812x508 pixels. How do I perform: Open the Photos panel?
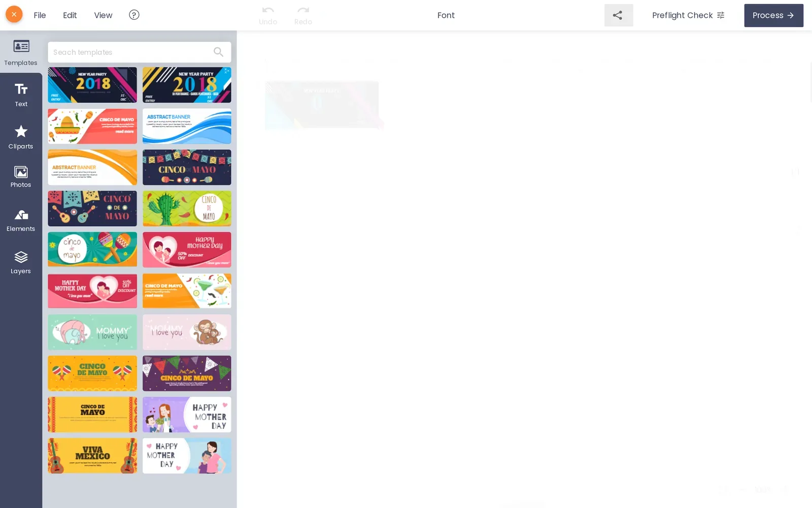pyautogui.click(x=21, y=177)
